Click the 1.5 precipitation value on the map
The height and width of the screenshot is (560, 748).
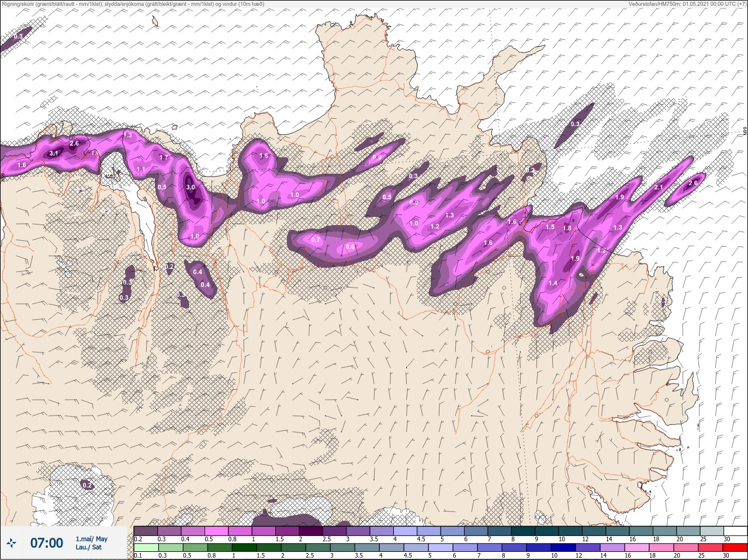550,227
